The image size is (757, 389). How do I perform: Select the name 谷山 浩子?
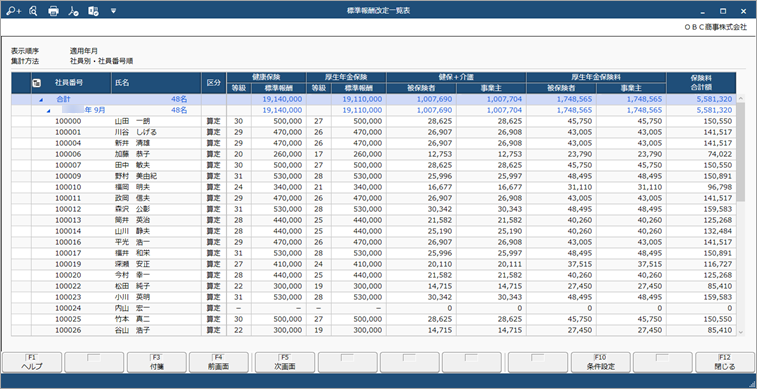pos(132,331)
